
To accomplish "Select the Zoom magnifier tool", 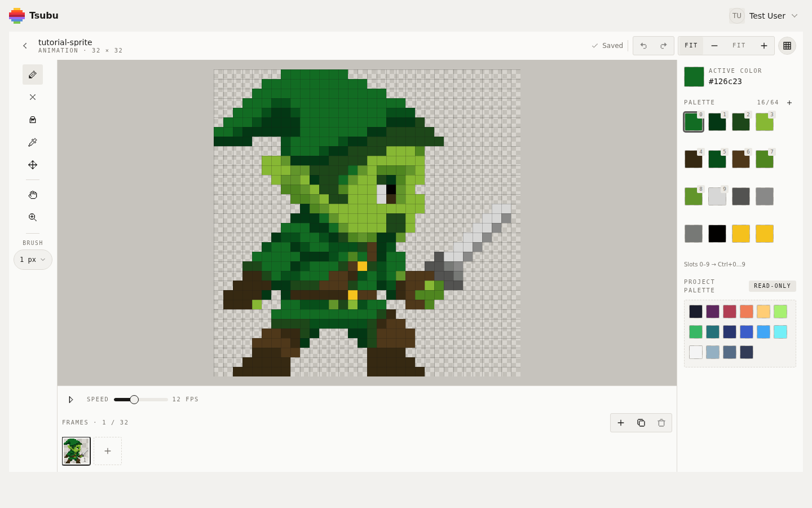I will 33,217.
